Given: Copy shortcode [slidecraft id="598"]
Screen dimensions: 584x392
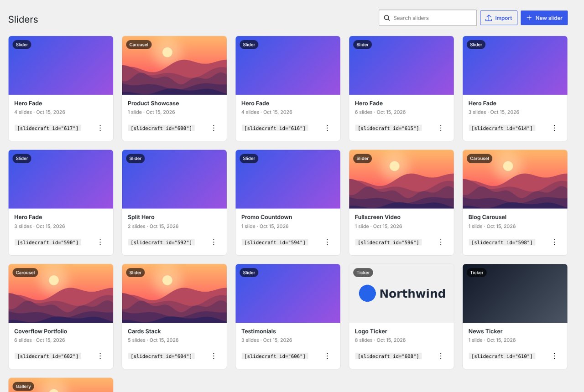Looking at the screenshot, I should 502,242.
